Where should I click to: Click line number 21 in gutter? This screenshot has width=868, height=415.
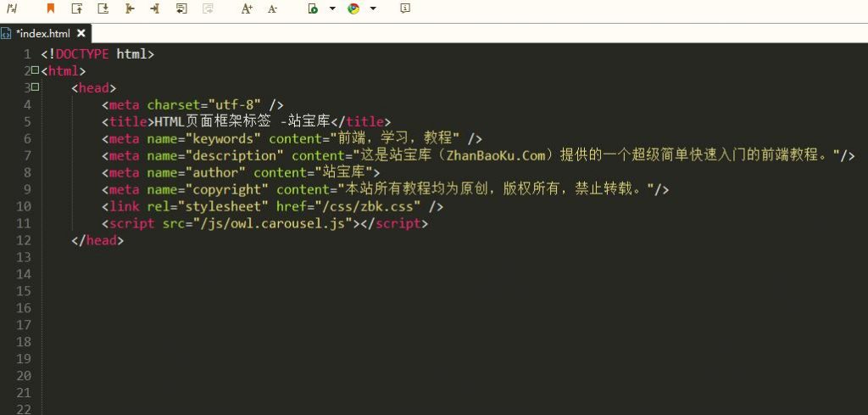pyautogui.click(x=24, y=393)
